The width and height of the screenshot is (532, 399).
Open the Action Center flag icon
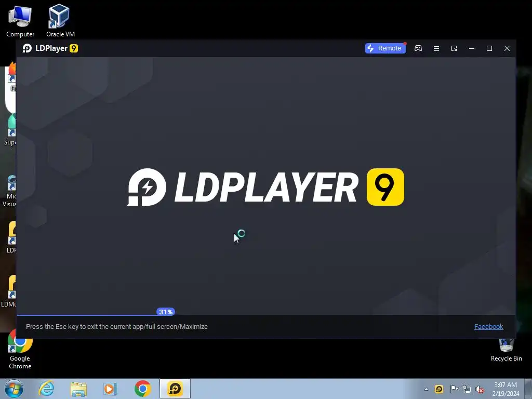454,389
